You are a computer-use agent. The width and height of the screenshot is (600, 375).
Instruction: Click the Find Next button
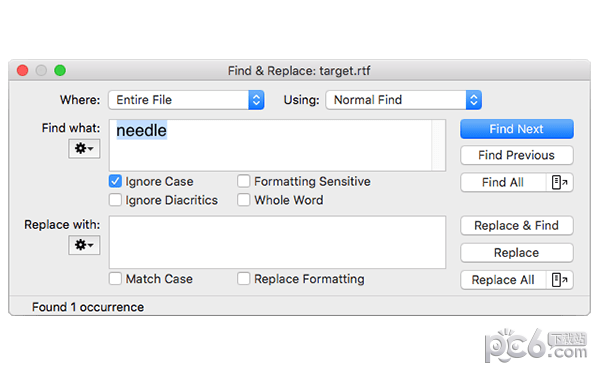point(517,129)
